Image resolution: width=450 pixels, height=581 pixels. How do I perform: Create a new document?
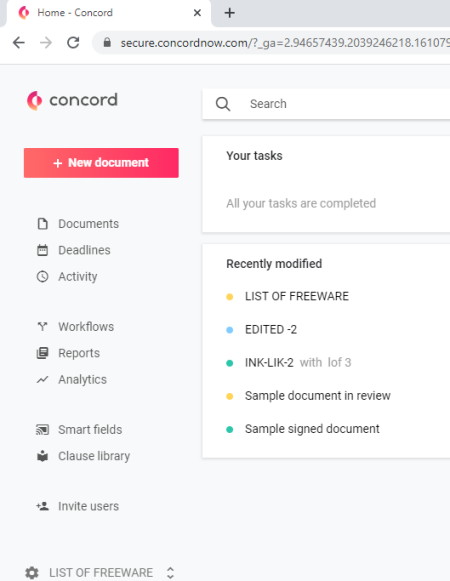click(101, 163)
